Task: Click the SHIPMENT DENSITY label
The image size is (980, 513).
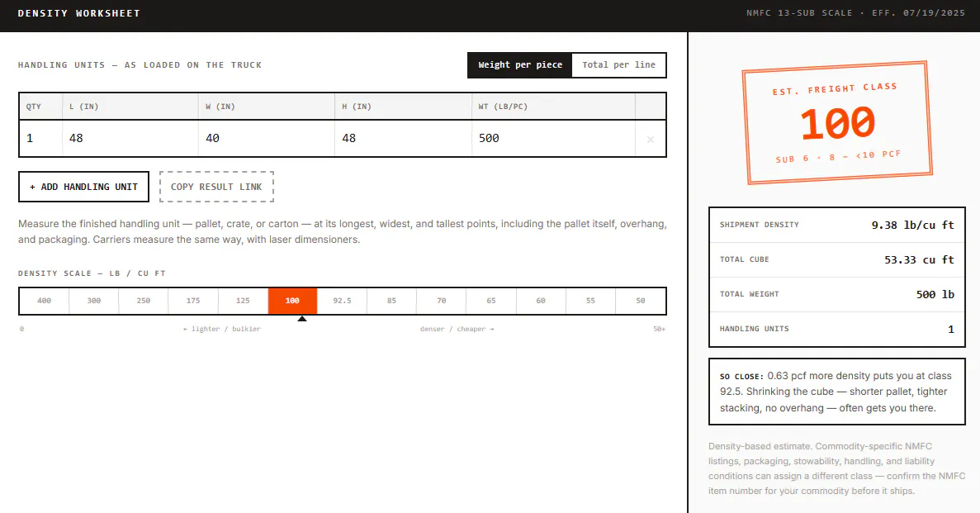Action: pos(759,225)
